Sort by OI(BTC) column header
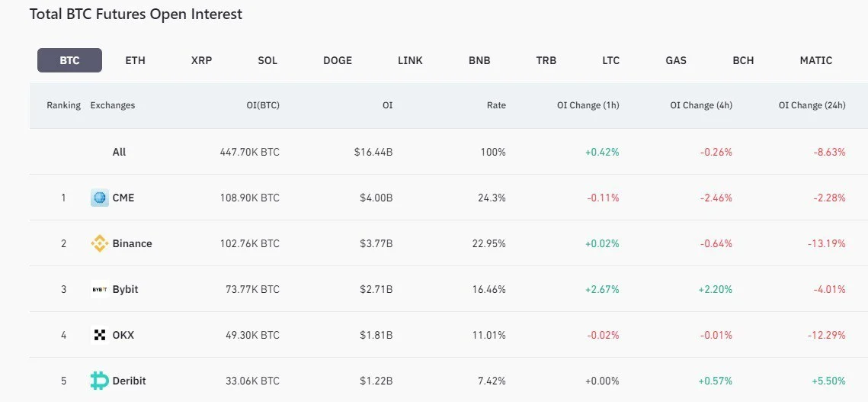This screenshot has height=402, width=868. pyautogui.click(x=258, y=105)
